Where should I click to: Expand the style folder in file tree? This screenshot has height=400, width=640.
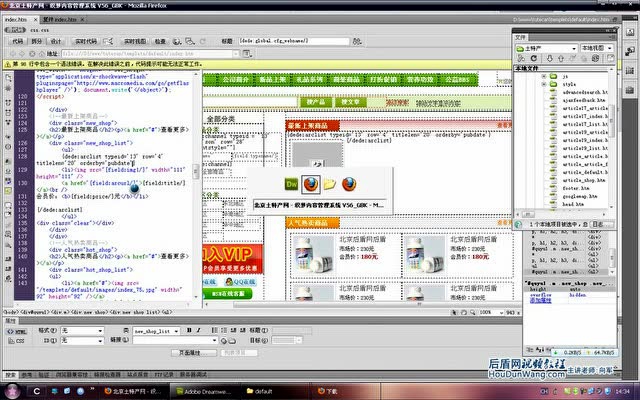coord(543,84)
